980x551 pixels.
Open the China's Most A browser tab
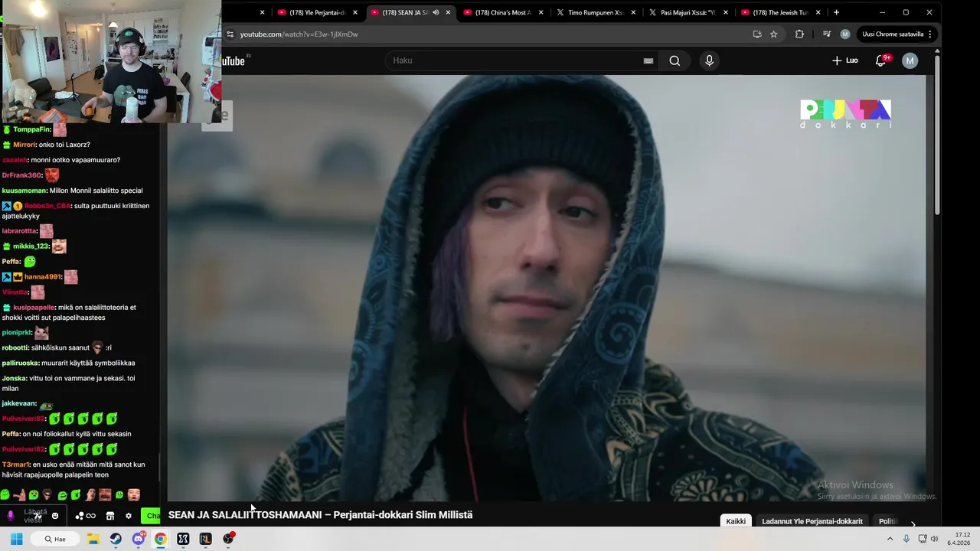(x=502, y=12)
